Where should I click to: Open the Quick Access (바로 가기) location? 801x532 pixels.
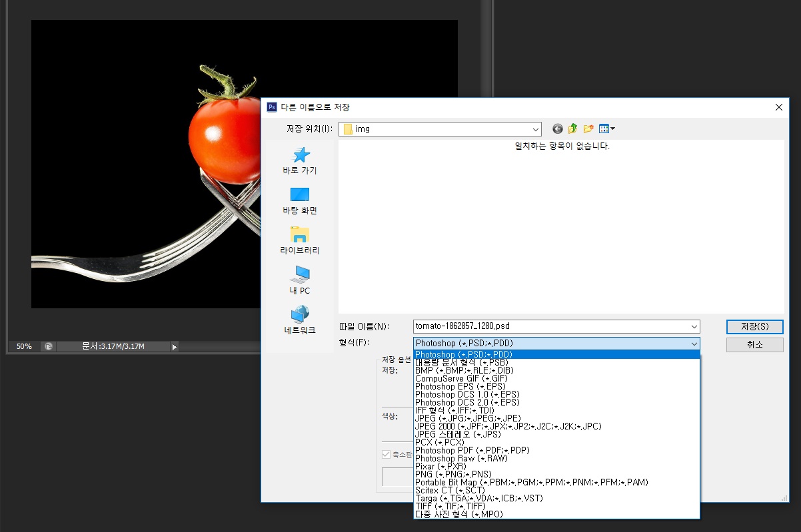pos(300,160)
